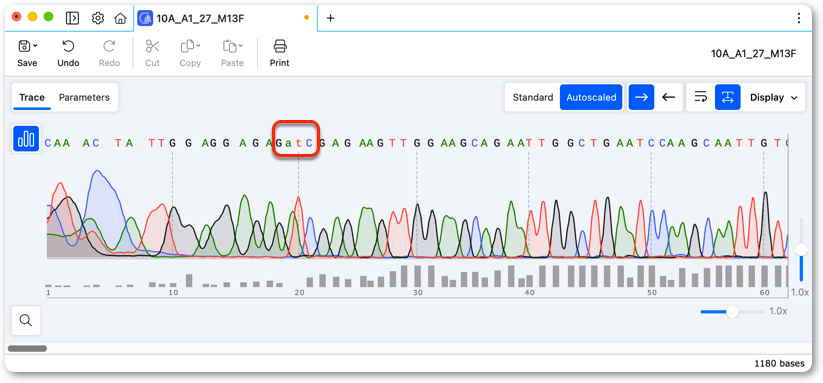Add a new tab with plus
The width and height of the screenshot is (823, 383).
(331, 18)
